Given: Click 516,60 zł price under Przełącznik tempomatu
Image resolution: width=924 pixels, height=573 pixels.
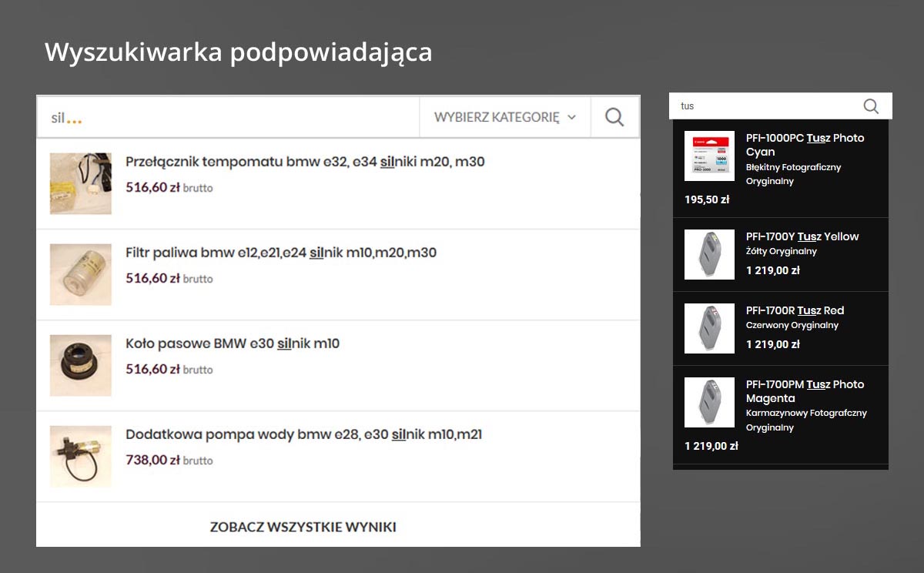Looking at the screenshot, I should [169, 187].
